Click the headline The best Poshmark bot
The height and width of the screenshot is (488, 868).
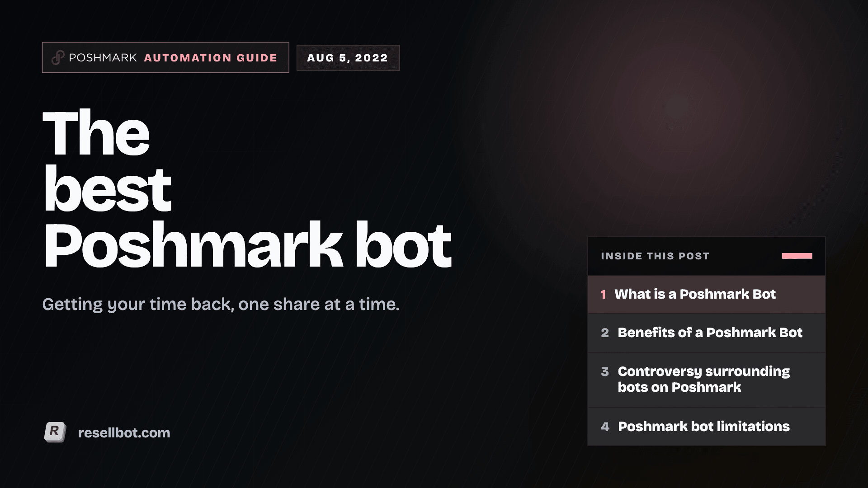click(x=247, y=189)
